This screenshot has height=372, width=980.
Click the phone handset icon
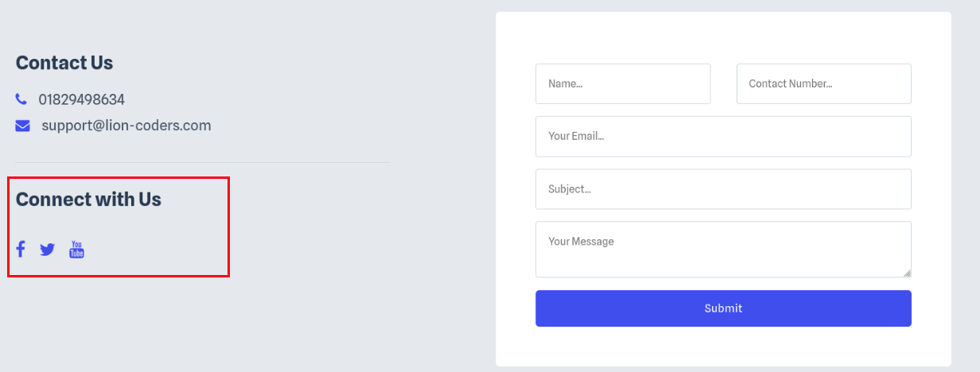[21, 99]
